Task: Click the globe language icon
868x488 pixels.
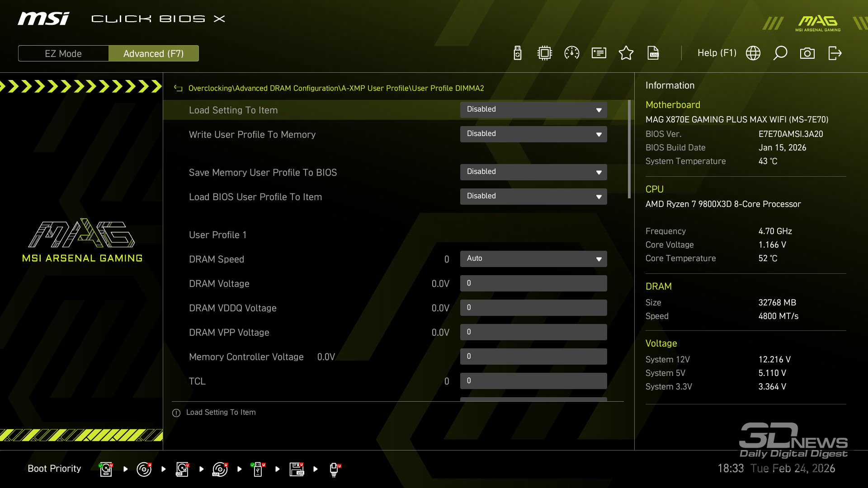Action: (x=753, y=53)
